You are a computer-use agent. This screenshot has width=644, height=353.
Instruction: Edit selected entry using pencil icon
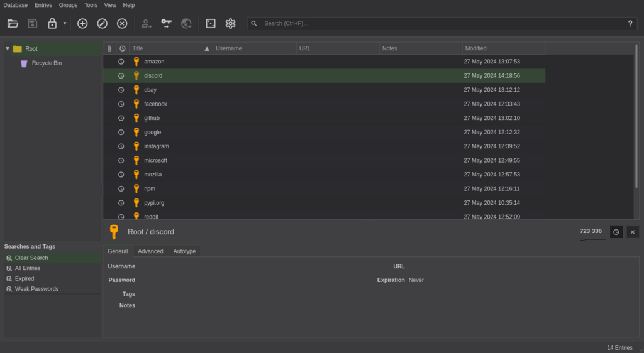click(103, 23)
